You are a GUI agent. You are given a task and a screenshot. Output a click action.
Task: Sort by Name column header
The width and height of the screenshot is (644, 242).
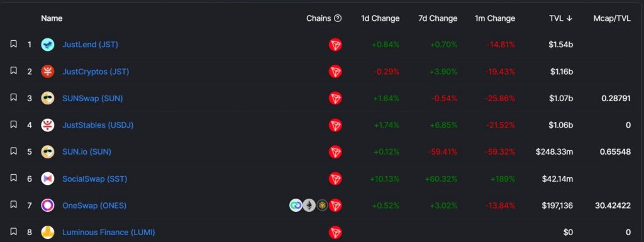52,18
